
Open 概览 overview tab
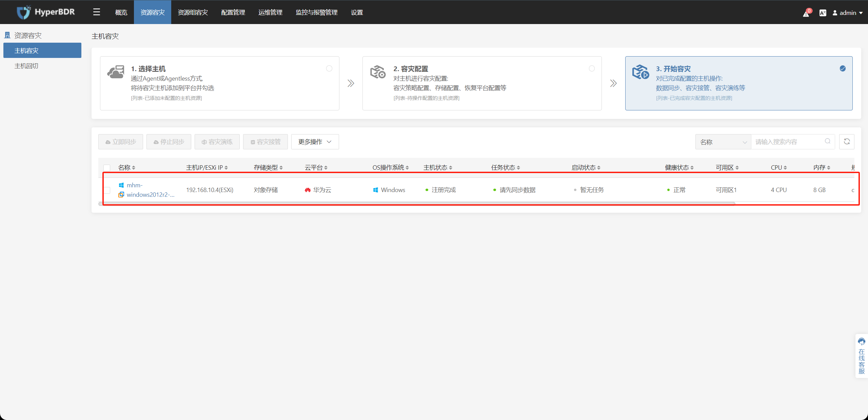121,12
